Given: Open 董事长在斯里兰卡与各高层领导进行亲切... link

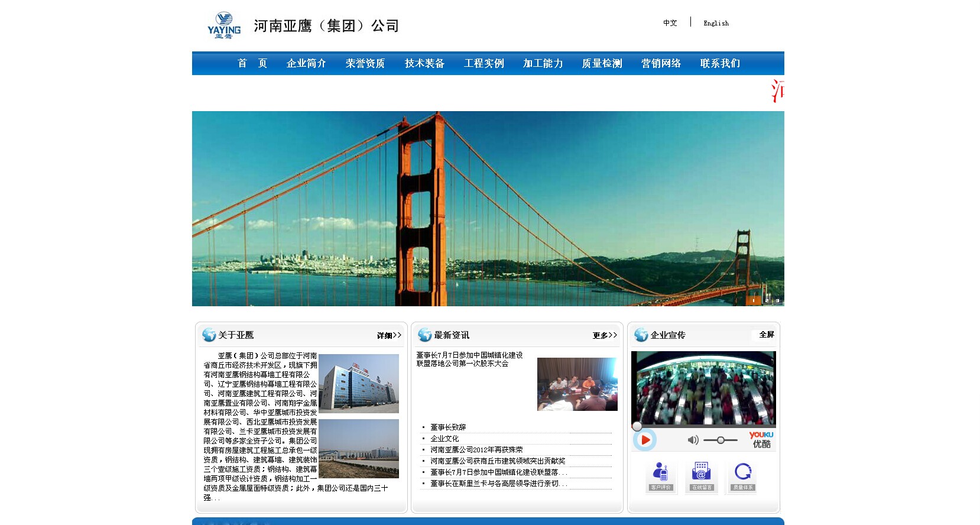Looking at the screenshot, I should point(499,483).
